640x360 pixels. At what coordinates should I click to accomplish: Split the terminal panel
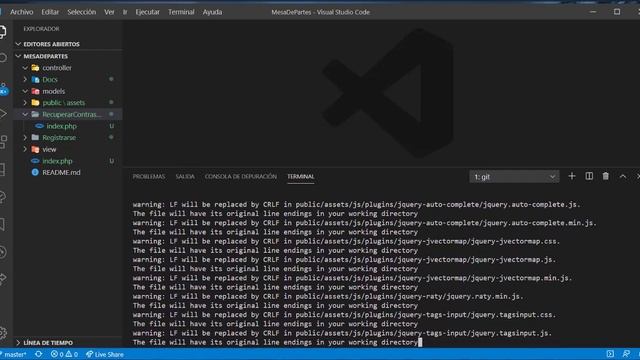coord(589,176)
